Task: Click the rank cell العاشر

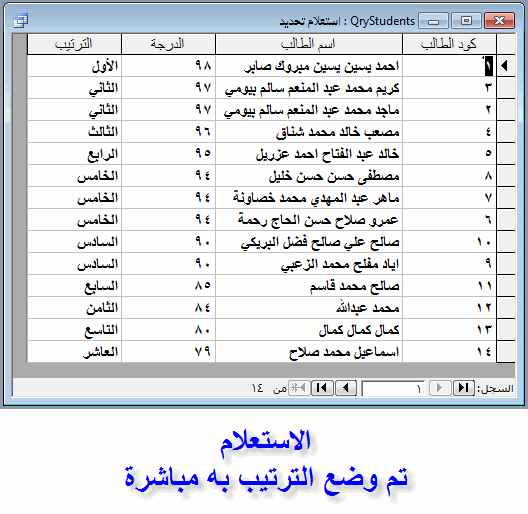Action: point(74,352)
